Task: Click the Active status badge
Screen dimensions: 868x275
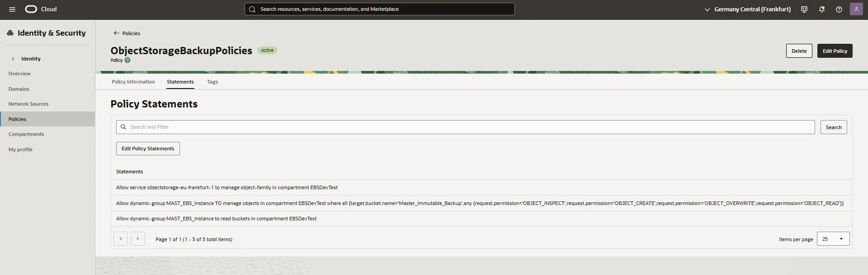Action: coord(267,51)
